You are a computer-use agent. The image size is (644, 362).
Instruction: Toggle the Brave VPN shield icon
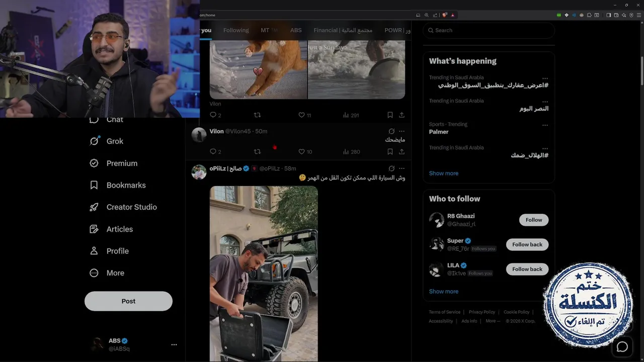631,15
